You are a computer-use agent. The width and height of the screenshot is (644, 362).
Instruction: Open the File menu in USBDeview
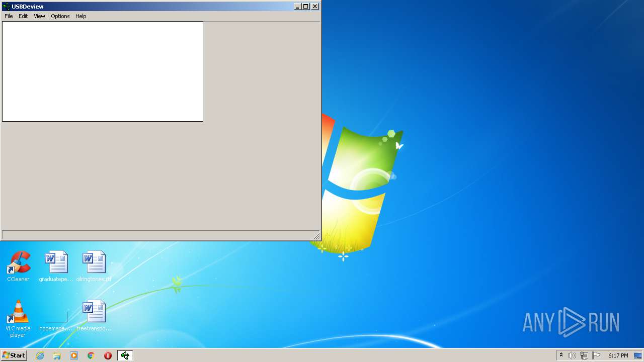point(9,16)
